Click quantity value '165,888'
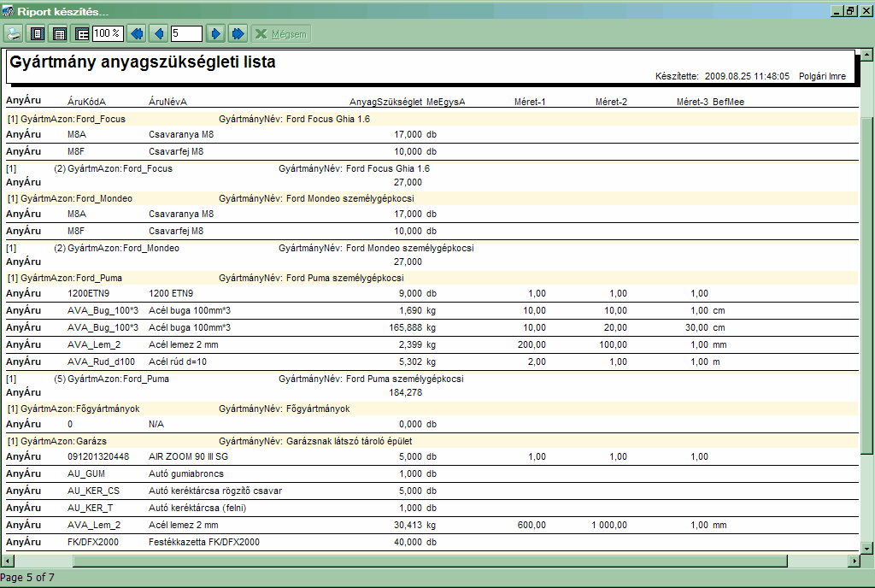 tap(405, 327)
